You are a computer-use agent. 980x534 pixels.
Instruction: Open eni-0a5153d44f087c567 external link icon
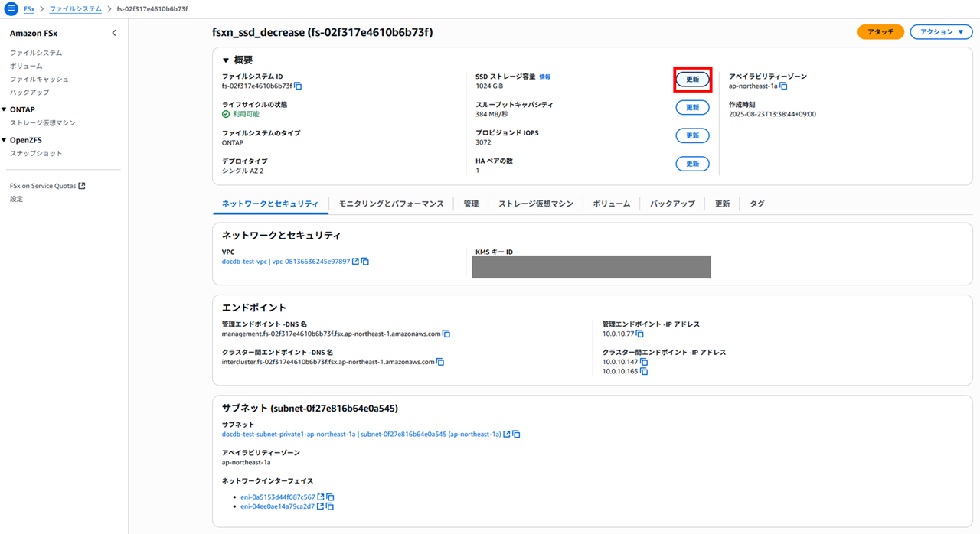(321, 497)
